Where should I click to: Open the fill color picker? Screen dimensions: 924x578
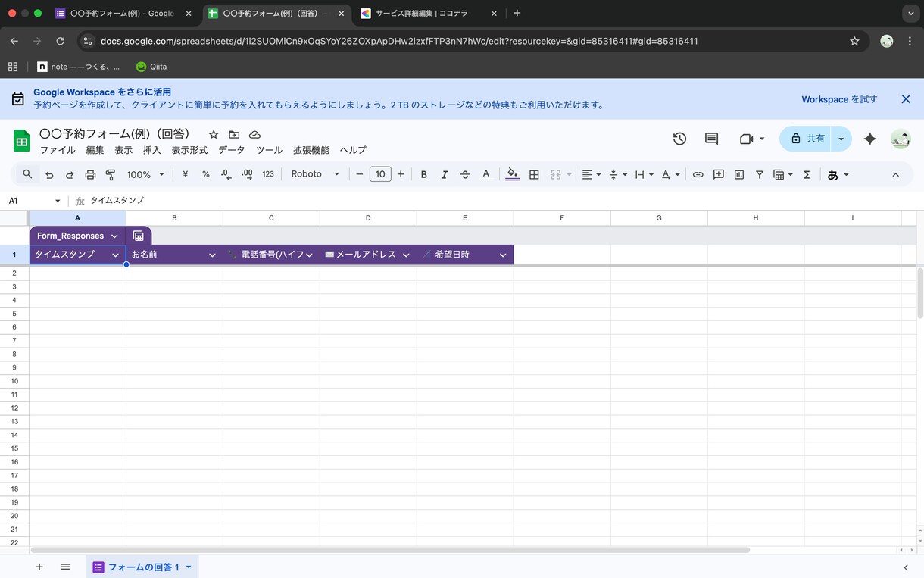513,174
